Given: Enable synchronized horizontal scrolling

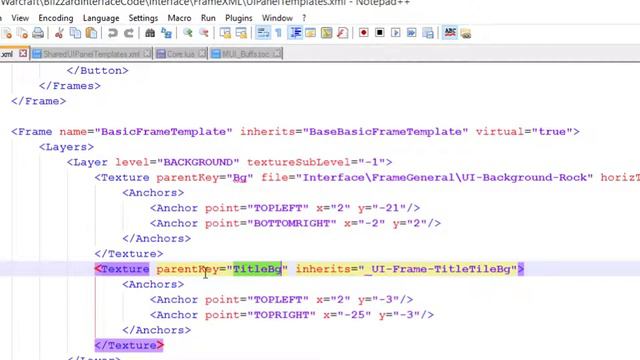Looking at the screenshot, I should [241, 33].
